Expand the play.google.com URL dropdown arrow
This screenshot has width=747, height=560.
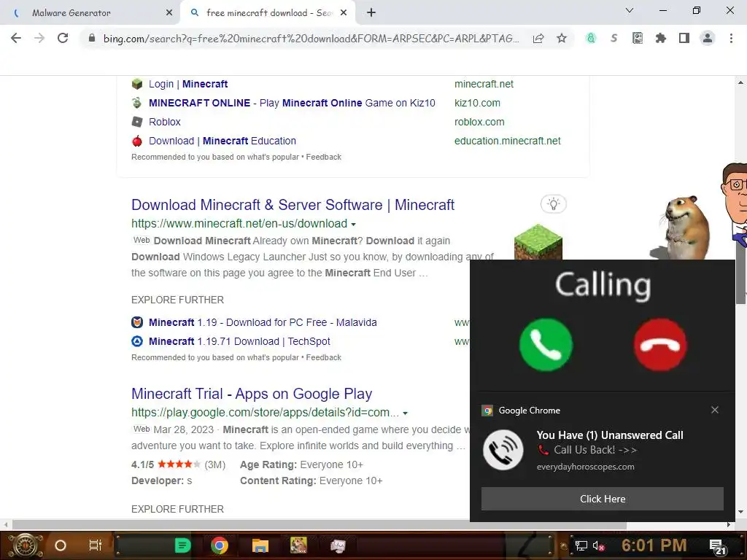405,413
